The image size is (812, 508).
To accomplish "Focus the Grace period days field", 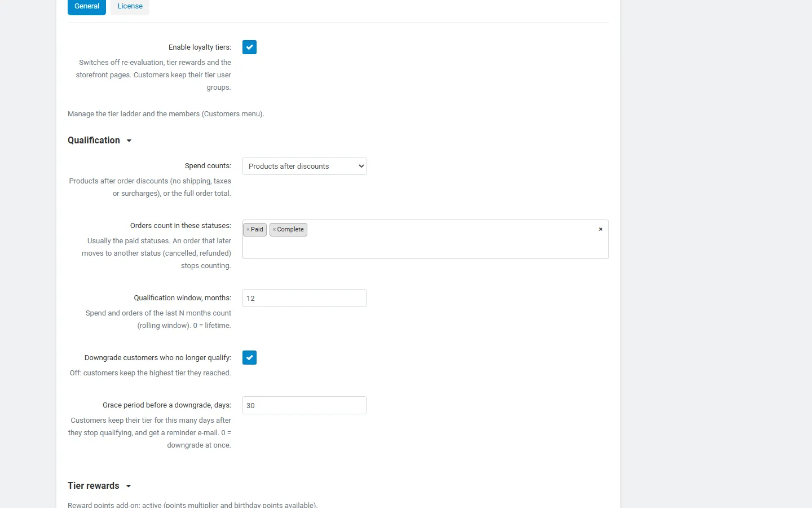I will (x=304, y=405).
